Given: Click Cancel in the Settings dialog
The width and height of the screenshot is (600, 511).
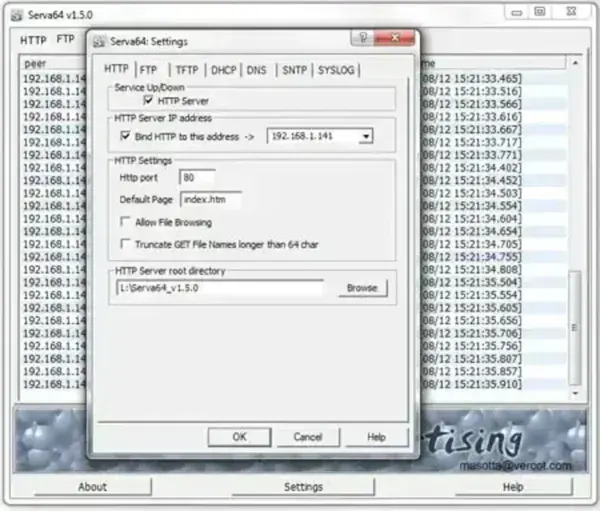Looking at the screenshot, I should click(308, 437).
